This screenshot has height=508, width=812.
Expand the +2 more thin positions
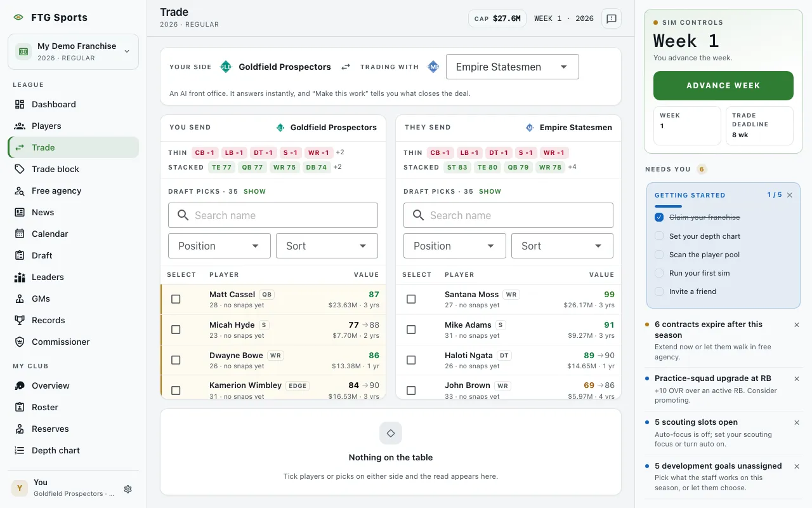pos(340,152)
